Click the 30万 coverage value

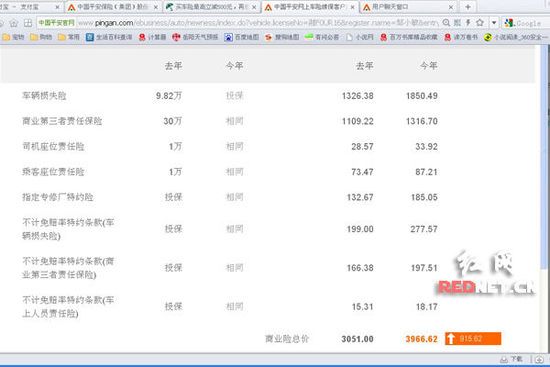click(x=173, y=121)
